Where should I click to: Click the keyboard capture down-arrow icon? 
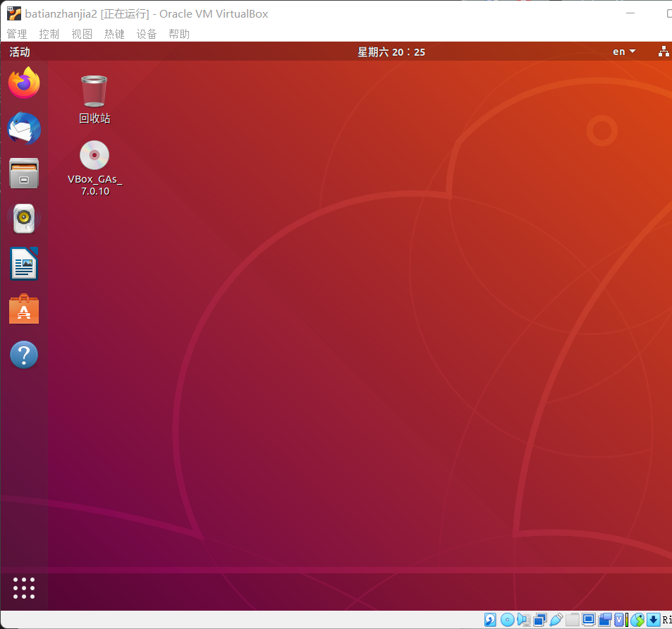coord(654,620)
